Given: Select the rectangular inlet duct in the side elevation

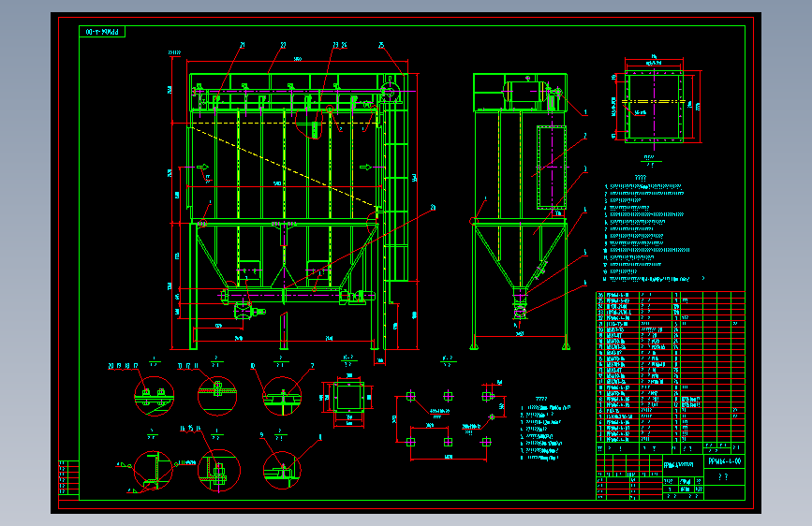Looking at the screenshot, I should [x=552, y=167].
